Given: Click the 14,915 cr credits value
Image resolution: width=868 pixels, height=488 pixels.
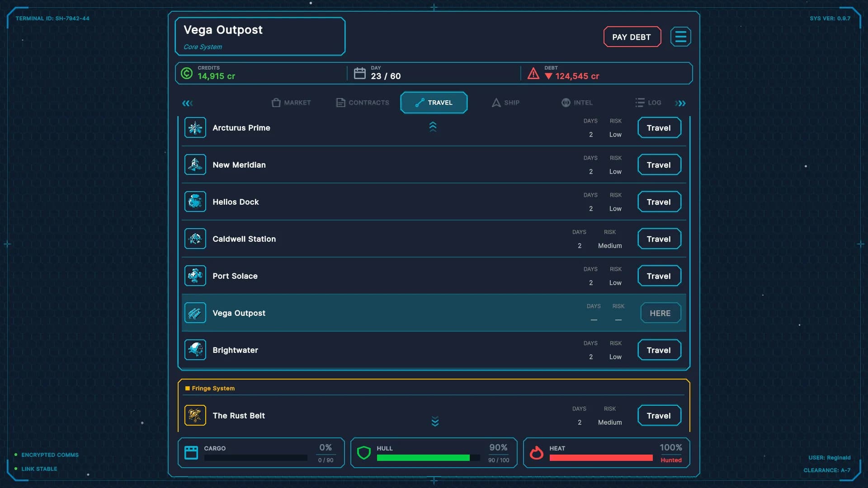Looking at the screenshot, I should 216,76.
